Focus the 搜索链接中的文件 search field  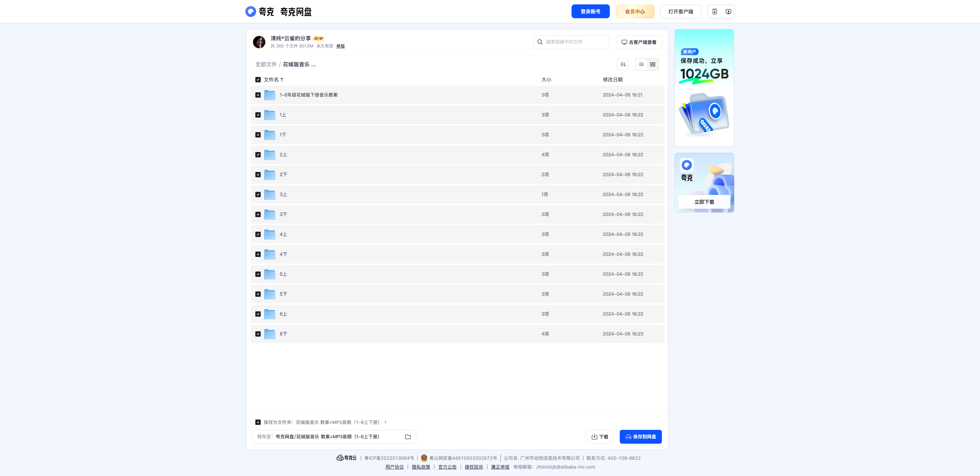(x=571, y=42)
